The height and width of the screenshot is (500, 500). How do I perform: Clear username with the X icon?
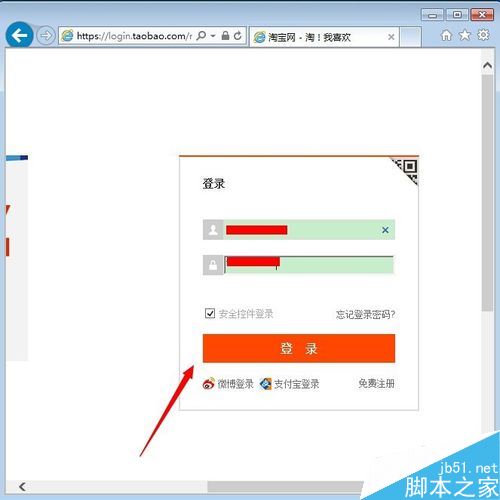point(385,230)
